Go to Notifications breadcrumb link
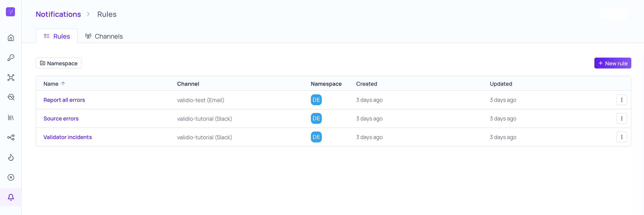Image resolution: width=644 pixels, height=215 pixels. (58, 14)
